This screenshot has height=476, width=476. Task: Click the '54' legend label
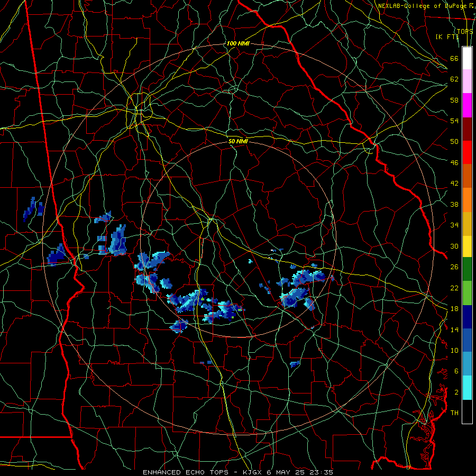coord(454,121)
